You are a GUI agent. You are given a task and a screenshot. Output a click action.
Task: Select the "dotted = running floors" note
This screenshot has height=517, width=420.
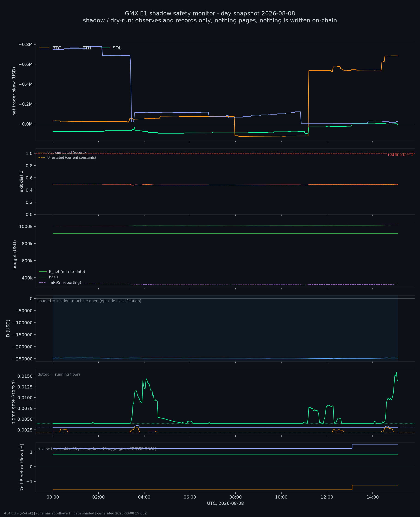click(x=59, y=375)
